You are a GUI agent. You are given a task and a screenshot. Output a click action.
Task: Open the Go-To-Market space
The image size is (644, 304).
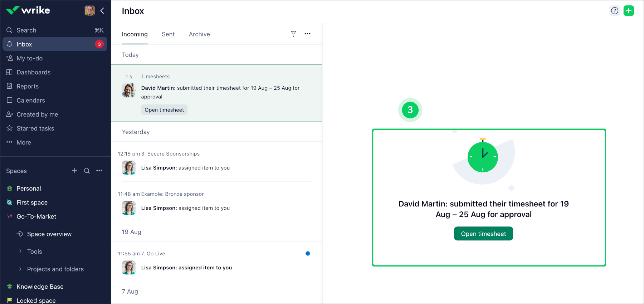[x=36, y=217]
